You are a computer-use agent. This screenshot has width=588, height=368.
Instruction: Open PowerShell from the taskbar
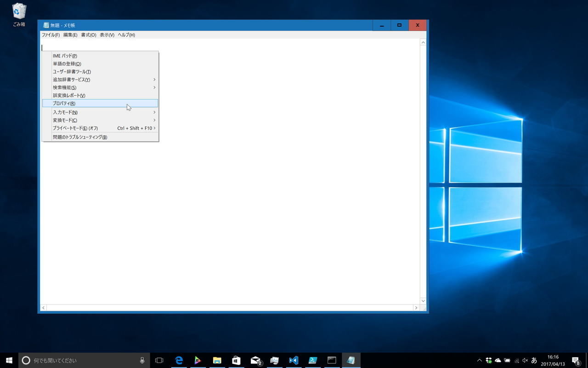coord(313,360)
